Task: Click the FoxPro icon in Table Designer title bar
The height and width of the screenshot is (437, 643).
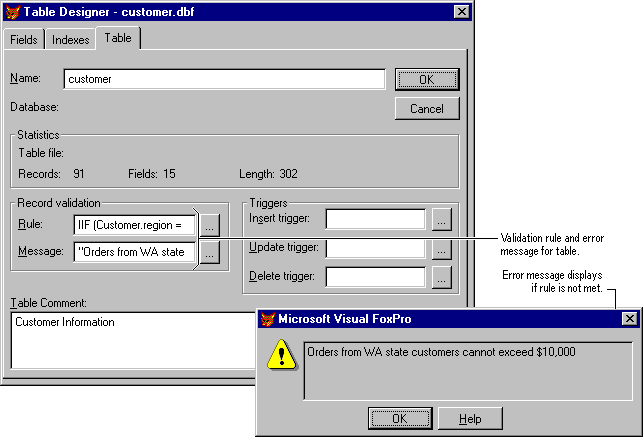Action: click(13, 11)
